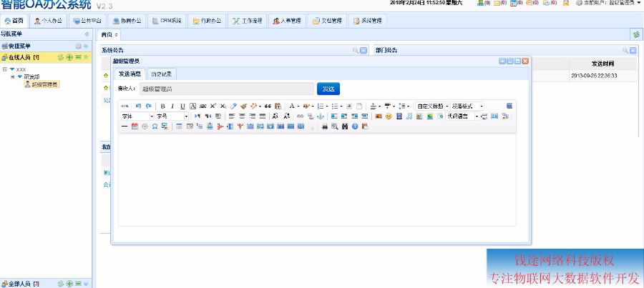Switch to the 历史记录 tab

point(162,74)
